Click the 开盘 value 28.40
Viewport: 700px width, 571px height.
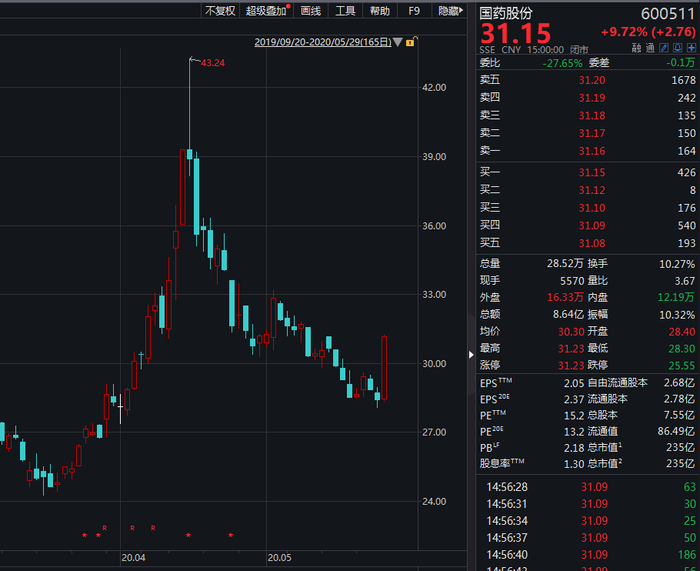click(x=682, y=332)
